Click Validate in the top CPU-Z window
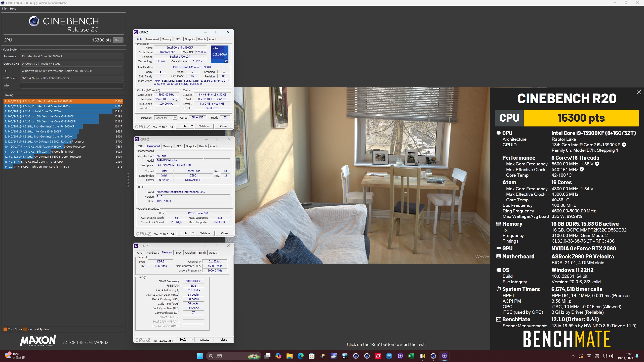Image resolution: width=644 pixels, height=362 pixels. (204, 126)
